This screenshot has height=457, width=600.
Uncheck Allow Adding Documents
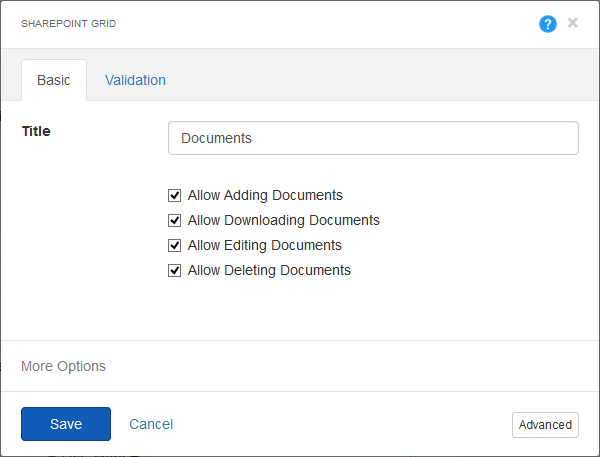[x=174, y=195]
